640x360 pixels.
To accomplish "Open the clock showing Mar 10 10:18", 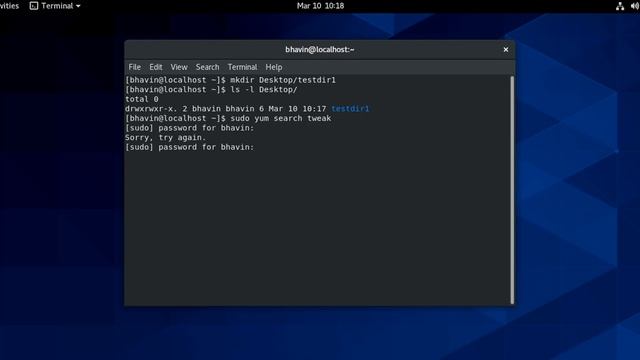I will [x=320, y=6].
